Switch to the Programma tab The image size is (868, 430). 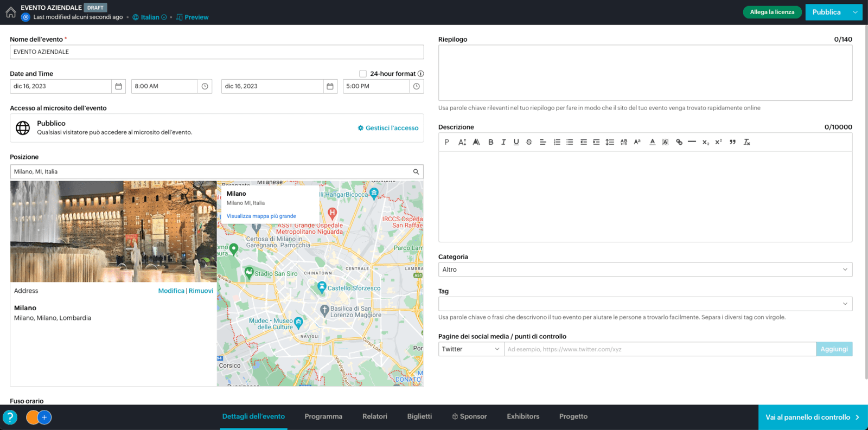pos(323,416)
